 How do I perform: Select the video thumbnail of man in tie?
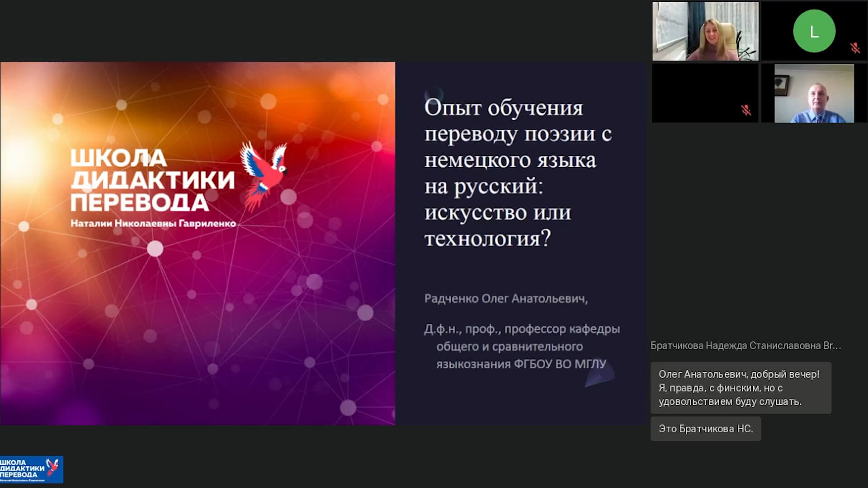814,93
